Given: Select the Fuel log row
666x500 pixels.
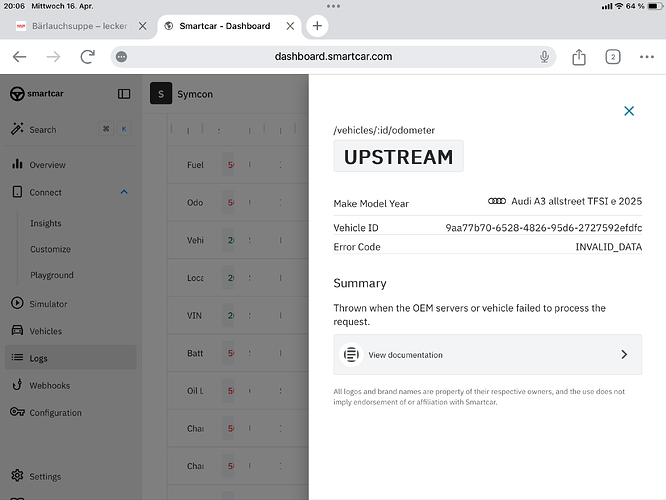Looking at the screenshot, I should coord(238,165).
